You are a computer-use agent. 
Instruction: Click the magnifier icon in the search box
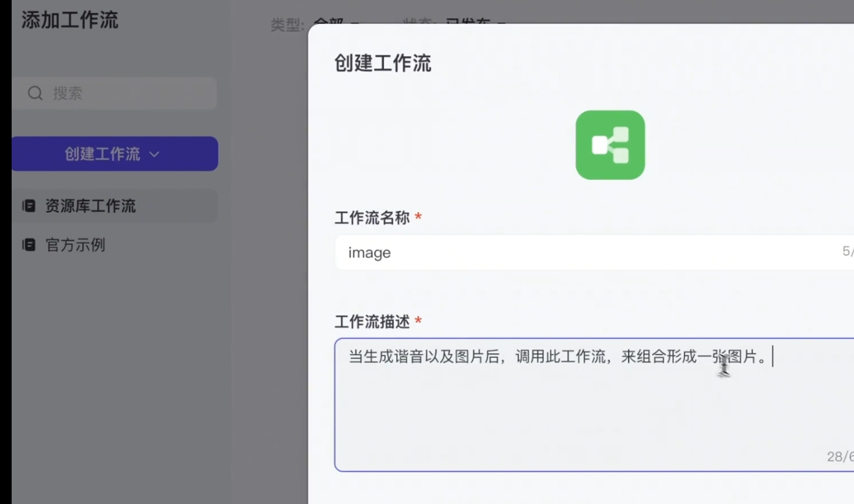36,93
